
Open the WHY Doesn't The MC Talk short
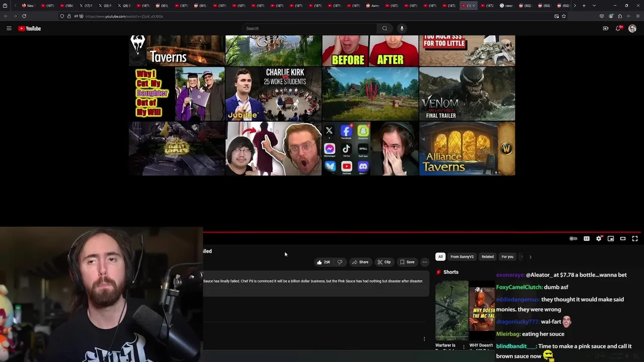click(482, 310)
